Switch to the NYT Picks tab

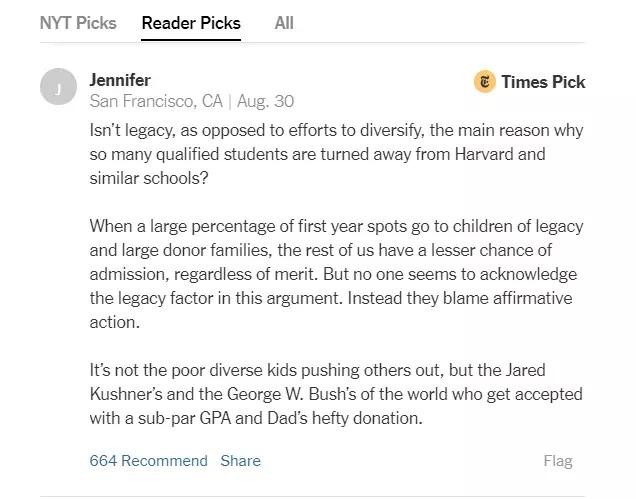(78, 22)
